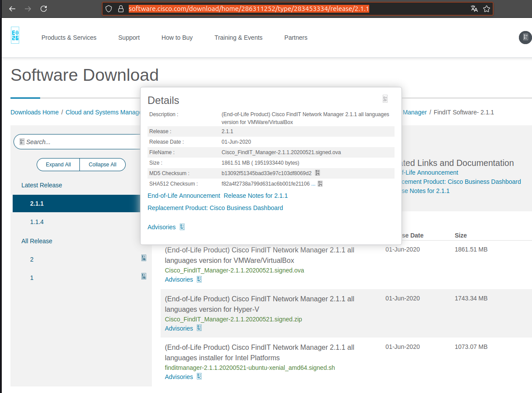Bookmark this page with the star icon
Screen dimensions: 532x393
(486, 9)
